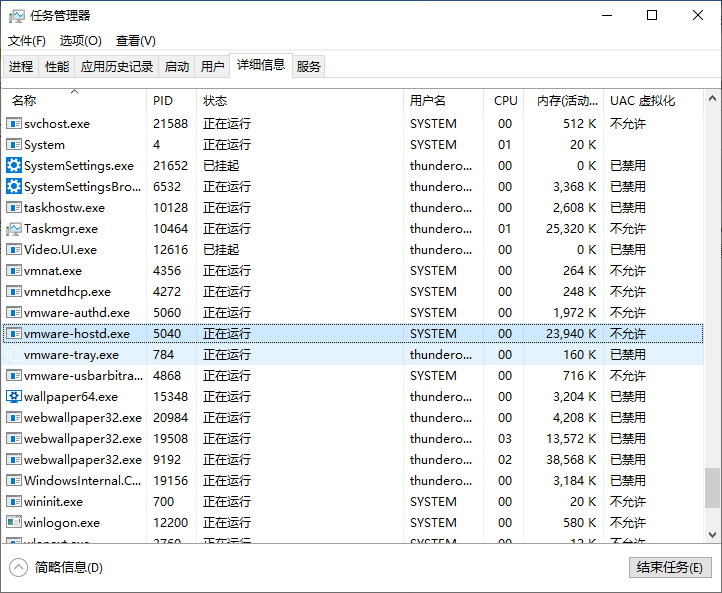Open the 查看(V) menu

point(136,41)
